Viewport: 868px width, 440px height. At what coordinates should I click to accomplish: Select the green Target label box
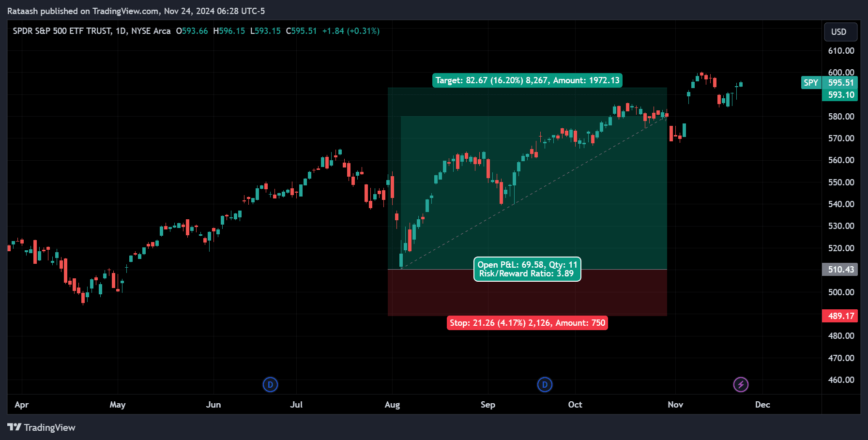[x=527, y=80]
